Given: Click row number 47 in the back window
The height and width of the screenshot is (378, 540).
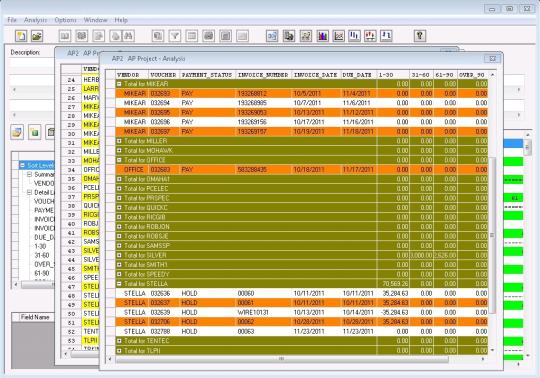Looking at the screenshot, I should (x=71, y=287).
